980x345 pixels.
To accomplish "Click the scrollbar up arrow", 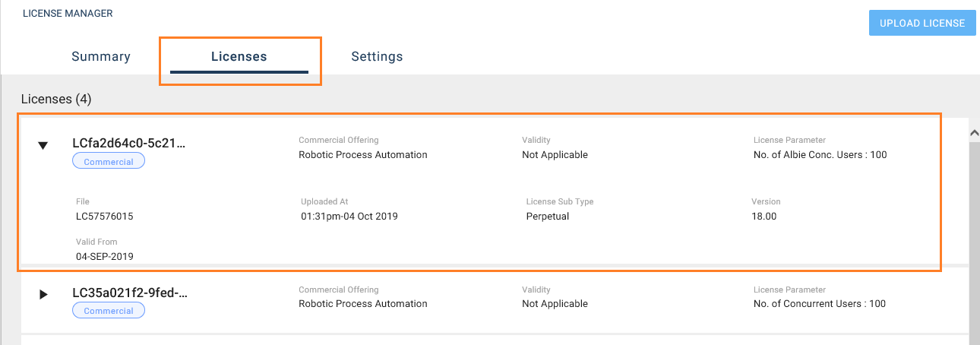I will point(974,133).
